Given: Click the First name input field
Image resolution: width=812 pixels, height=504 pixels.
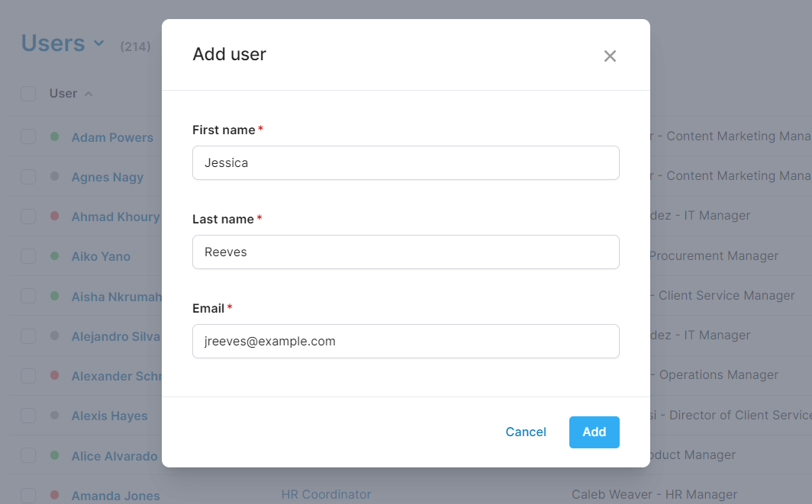Looking at the screenshot, I should coord(405,163).
